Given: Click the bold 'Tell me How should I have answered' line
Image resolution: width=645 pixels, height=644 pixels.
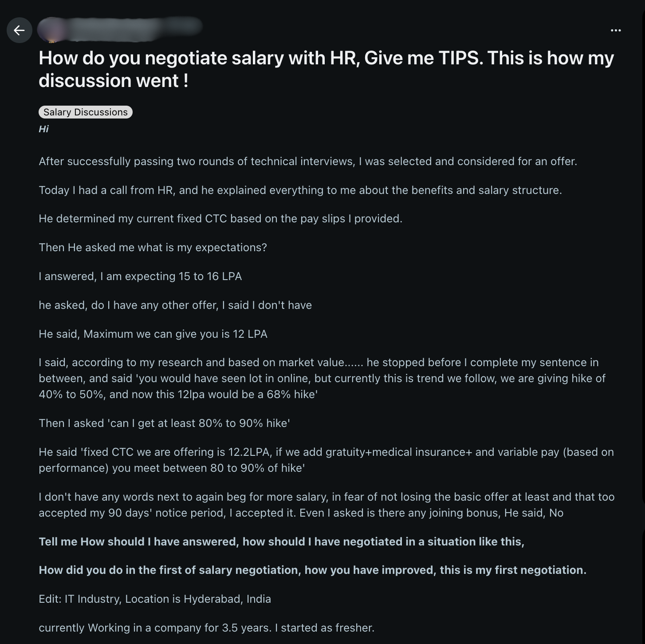Looking at the screenshot, I should (x=281, y=541).
